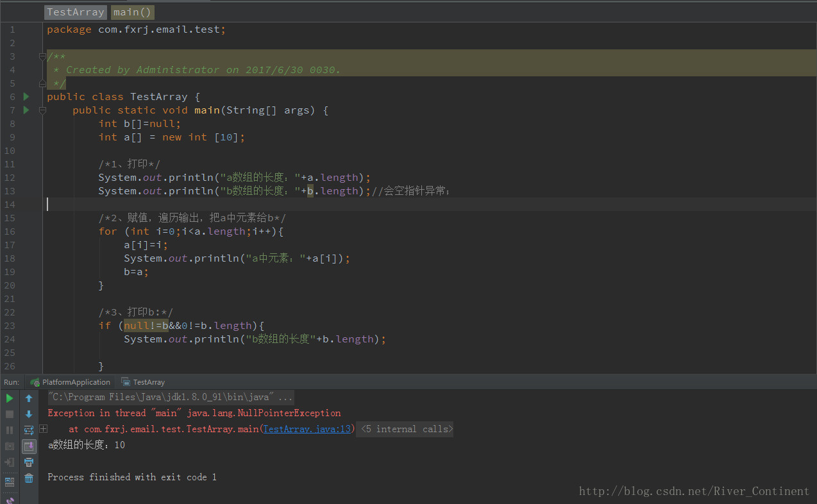Click the Restore Layout icon
The height and width of the screenshot is (504, 817).
(10, 482)
